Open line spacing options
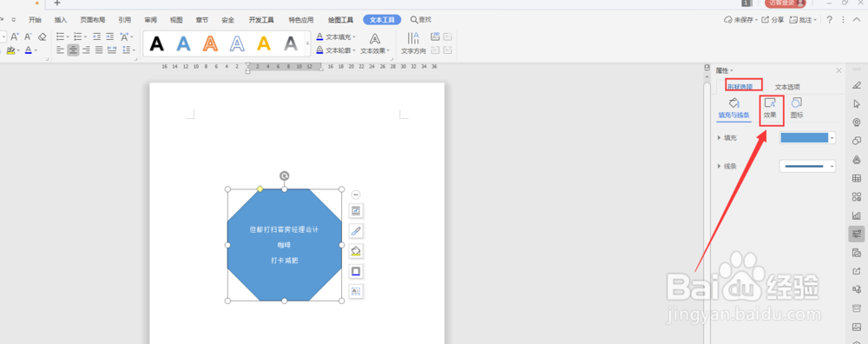The height and width of the screenshot is (344, 868). coord(127,50)
